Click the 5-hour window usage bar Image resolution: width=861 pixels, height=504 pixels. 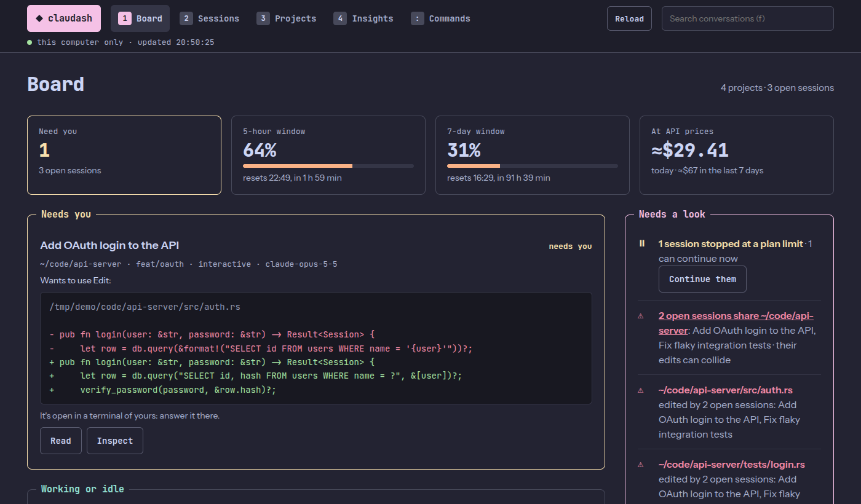(328, 166)
